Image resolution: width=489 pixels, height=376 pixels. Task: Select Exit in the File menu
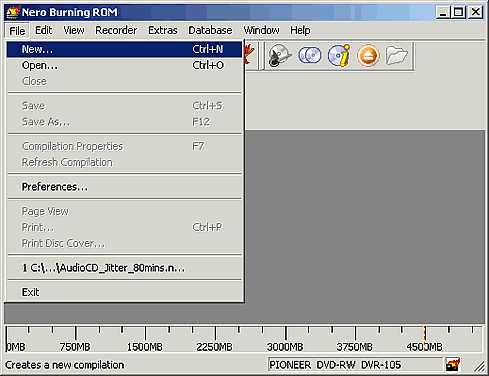click(124, 292)
